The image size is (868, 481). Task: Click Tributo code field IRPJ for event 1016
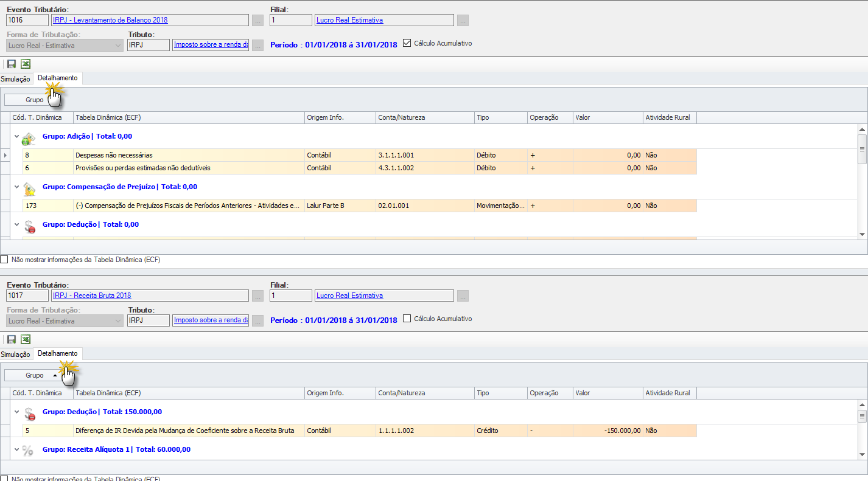pyautogui.click(x=148, y=45)
